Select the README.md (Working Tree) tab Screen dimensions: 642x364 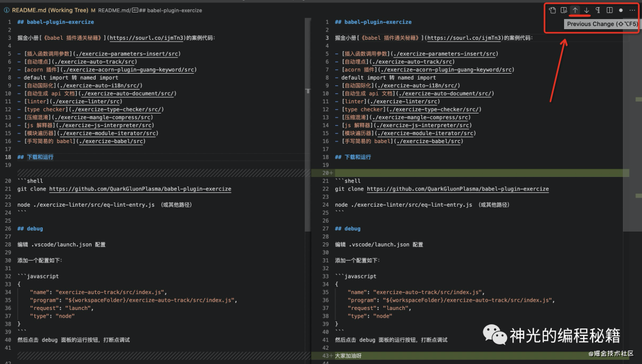[50, 10]
